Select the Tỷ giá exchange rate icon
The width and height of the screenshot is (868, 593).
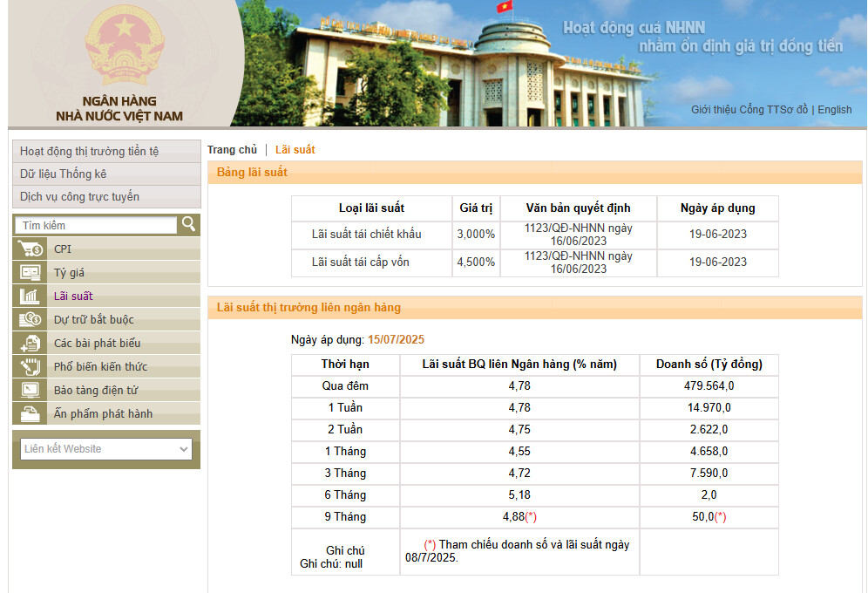click(x=31, y=273)
